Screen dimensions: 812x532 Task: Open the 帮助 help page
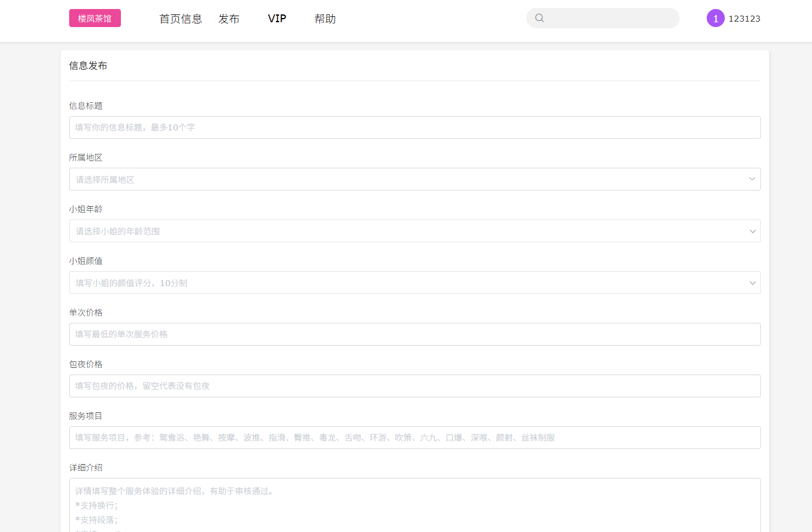point(325,19)
